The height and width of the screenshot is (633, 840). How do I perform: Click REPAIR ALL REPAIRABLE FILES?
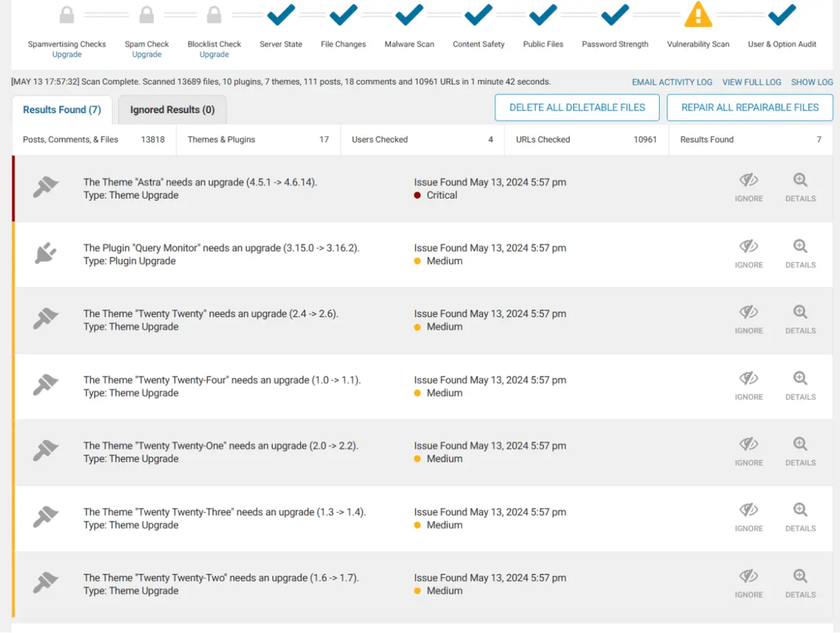point(749,107)
